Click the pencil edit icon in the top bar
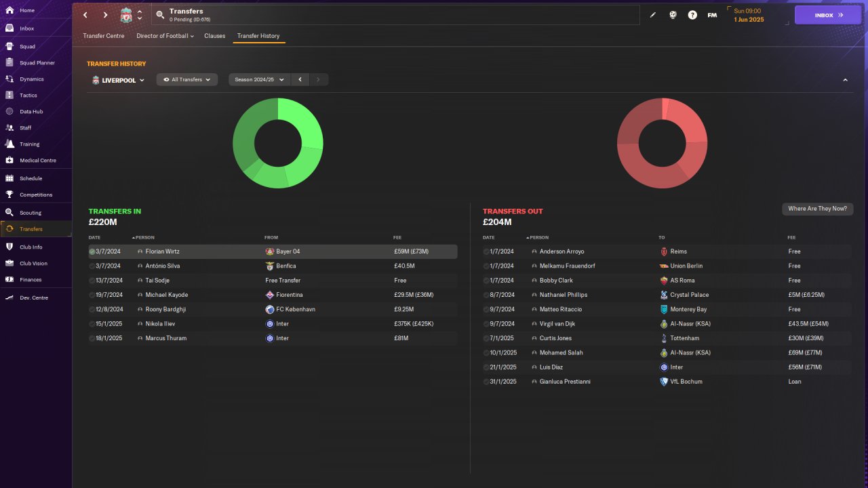This screenshot has height=488, width=868. [x=653, y=15]
